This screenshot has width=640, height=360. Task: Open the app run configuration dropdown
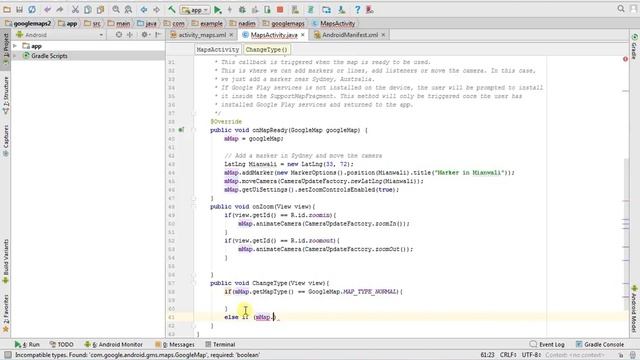pyautogui.click(x=195, y=9)
